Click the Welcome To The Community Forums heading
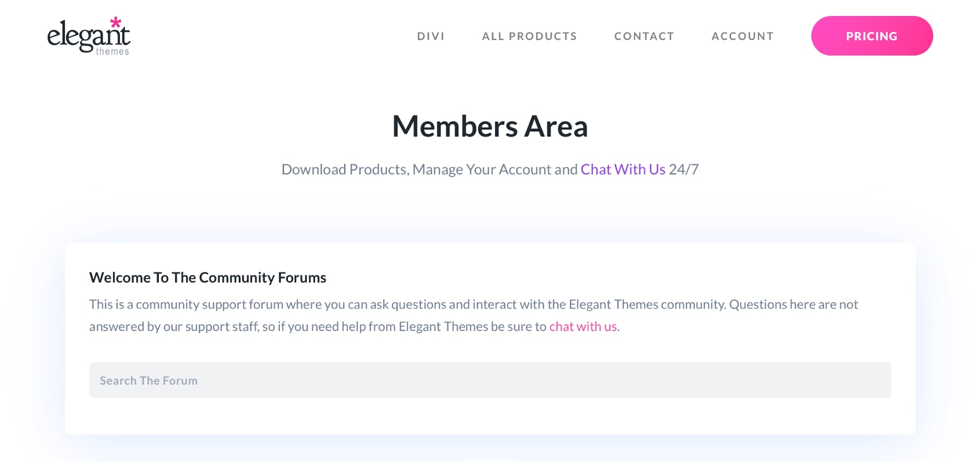Viewport: 980px width, 462px height. tap(207, 277)
